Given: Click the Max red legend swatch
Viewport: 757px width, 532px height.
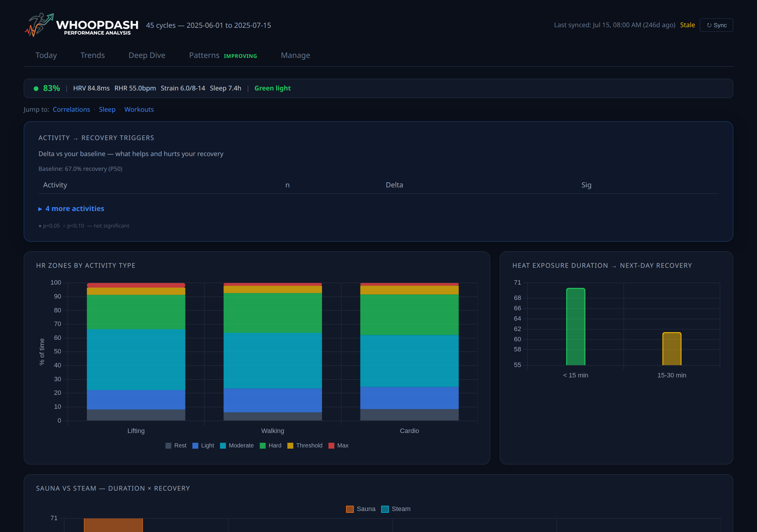Looking at the screenshot, I should click(x=331, y=445).
